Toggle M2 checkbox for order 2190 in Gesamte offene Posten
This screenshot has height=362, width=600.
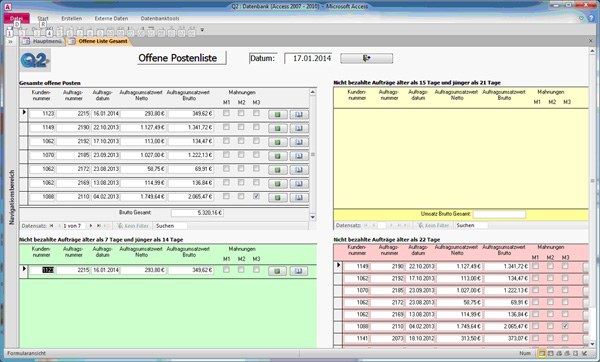(241, 127)
